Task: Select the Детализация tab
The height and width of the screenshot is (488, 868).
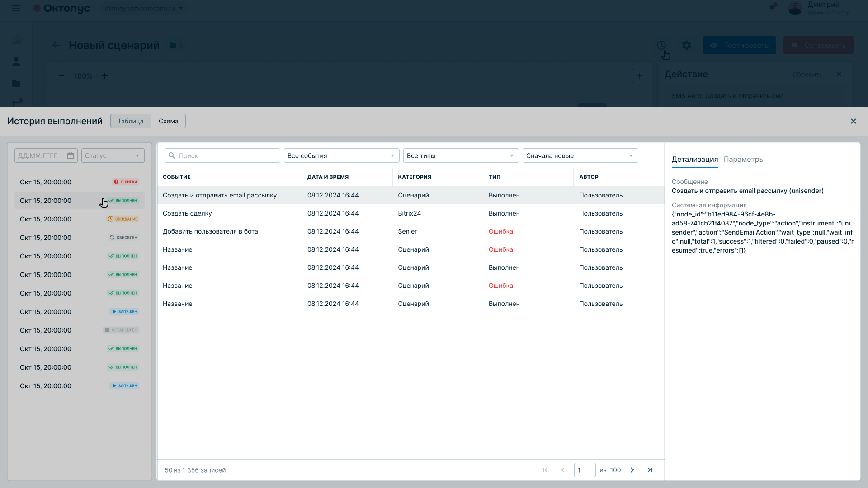Action: pyautogui.click(x=695, y=159)
